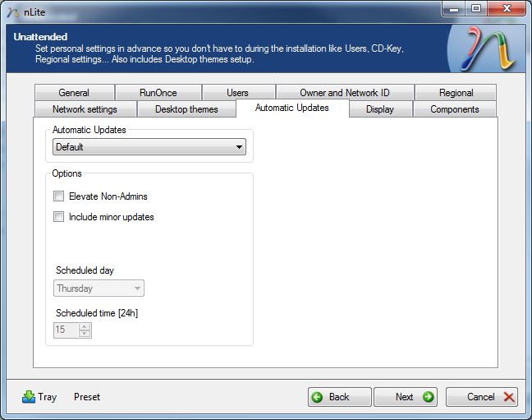532x420 pixels.
Task: Open the Automatic Updates Default dropdown
Action: [x=149, y=147]
